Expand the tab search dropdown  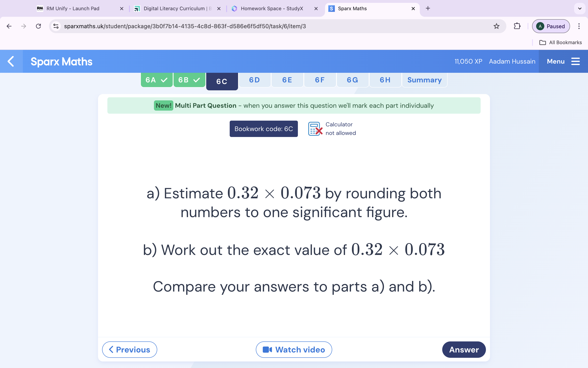[580, 9]
